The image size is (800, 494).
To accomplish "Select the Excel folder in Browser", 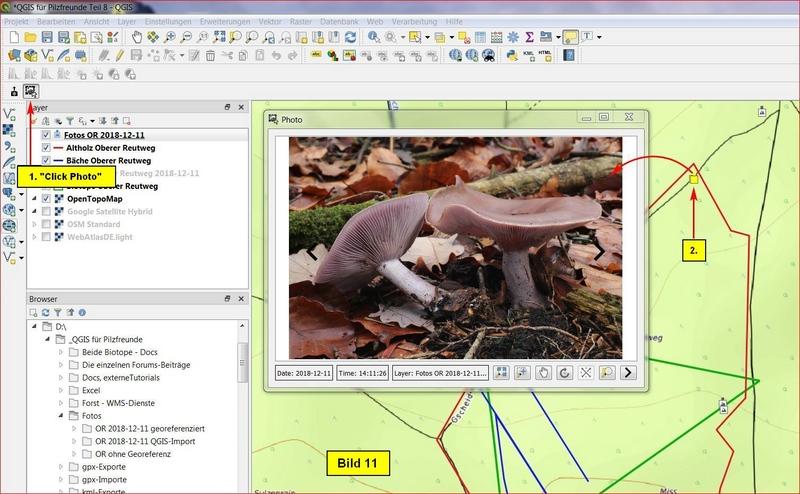I will click(93, 390).
